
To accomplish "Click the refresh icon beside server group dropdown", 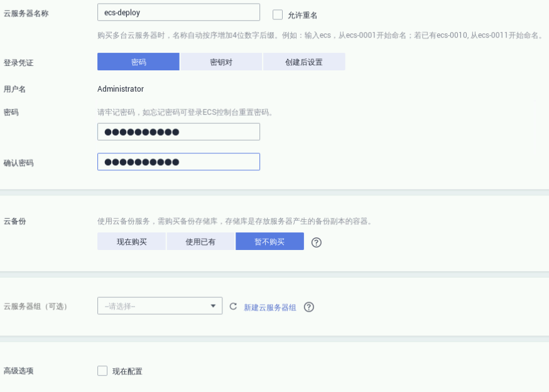I will point(233,307).
